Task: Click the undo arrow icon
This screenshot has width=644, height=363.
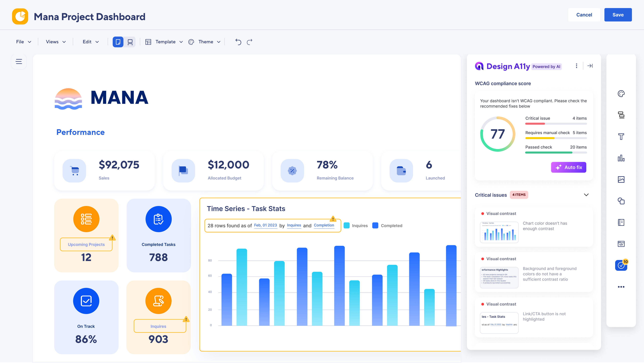Action: (x=238, y=42)
